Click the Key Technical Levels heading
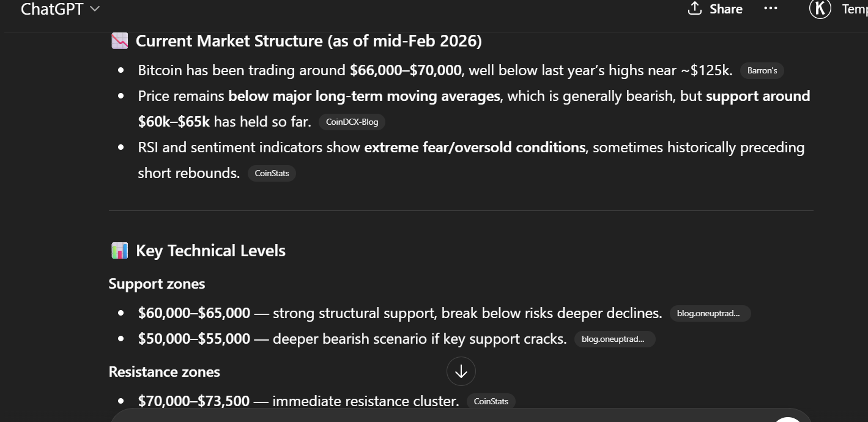The image size is (868, 422). pos(210,251)
